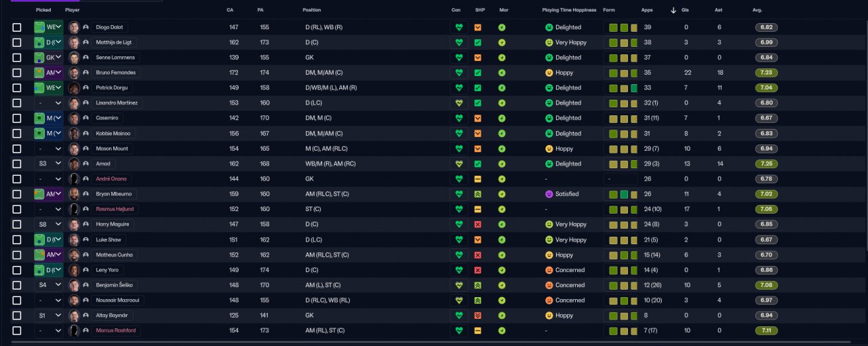The height and width of the screenshot is (346, 868).
Task: Click sharpness icon for Harry Maguire
Action: point(477,225)
